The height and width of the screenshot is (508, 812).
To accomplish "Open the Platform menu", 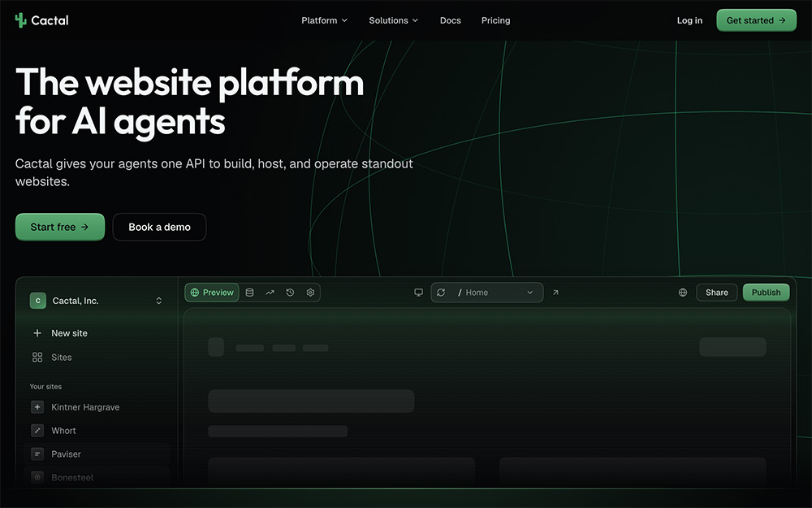I will pyautogui.click(x=324, y=20).
